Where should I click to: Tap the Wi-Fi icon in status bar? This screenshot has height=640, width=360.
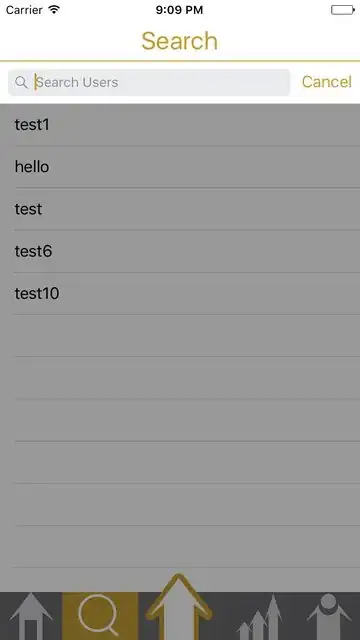[x=54, y=10]
